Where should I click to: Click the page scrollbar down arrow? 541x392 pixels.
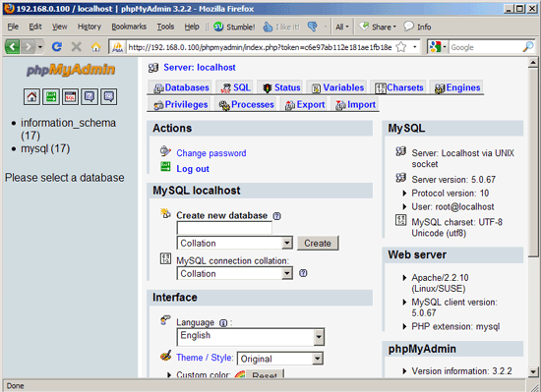533,371
